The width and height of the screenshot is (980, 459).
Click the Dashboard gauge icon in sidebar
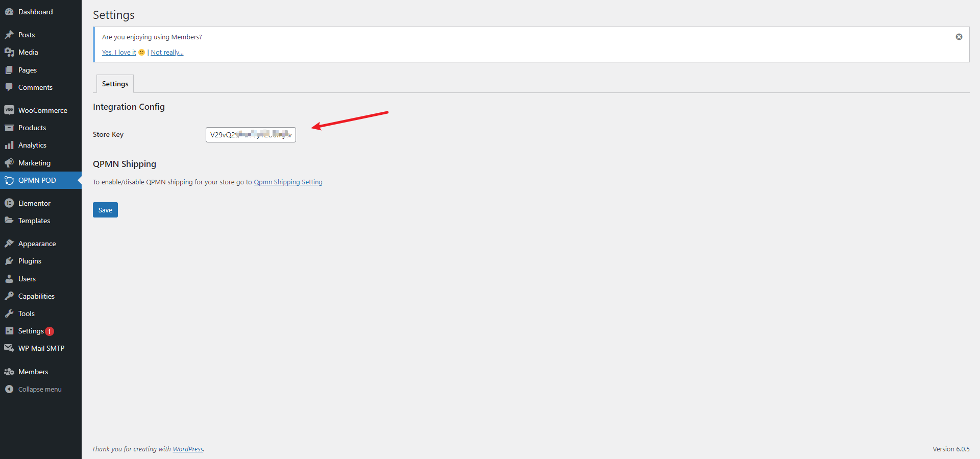[9, 12]
